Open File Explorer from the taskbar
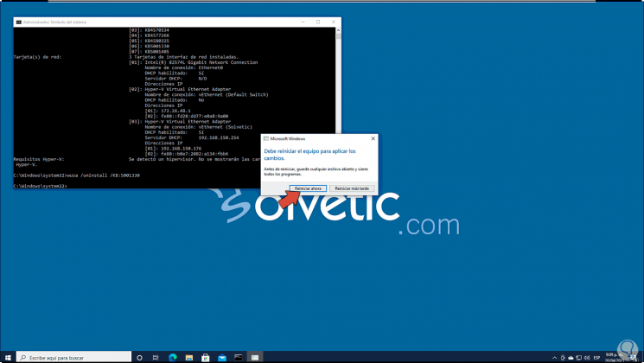This screenshot has width=644, height=363. point(189,358)
